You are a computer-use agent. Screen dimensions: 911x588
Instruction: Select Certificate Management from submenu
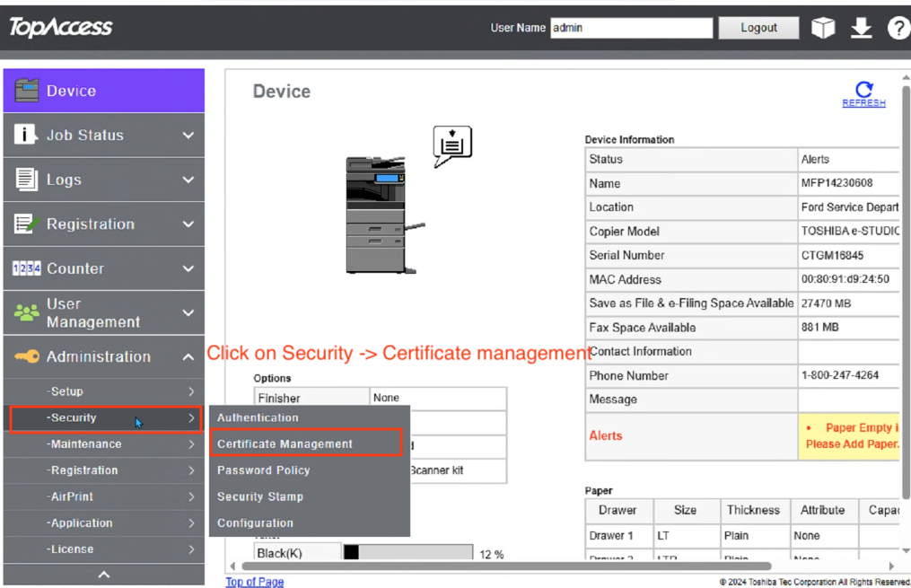(x=285, y=443)
